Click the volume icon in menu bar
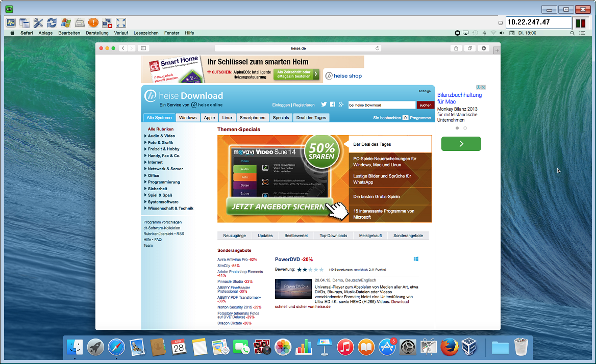This screenshot has width=596, height=364. coord(502,33)
